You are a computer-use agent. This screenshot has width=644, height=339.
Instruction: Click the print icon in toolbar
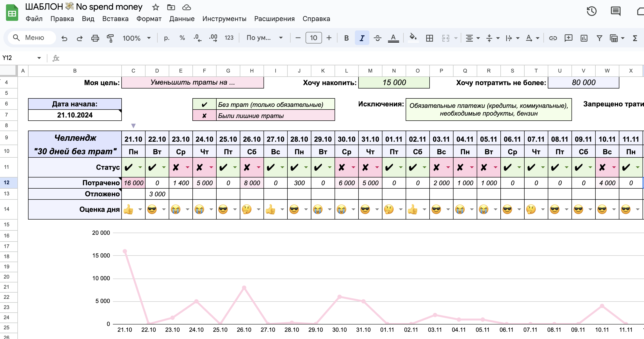point(95,38)
